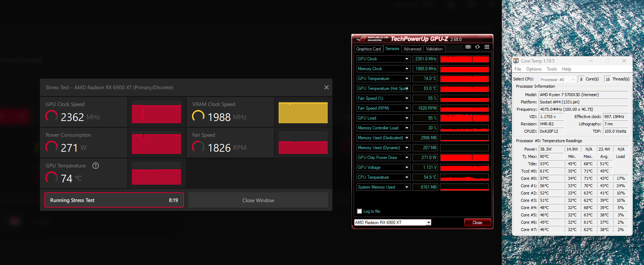Expand the GPU Clock sensor dropdown
This screenshot has height=265, width=644.
[x=407, y=59]
